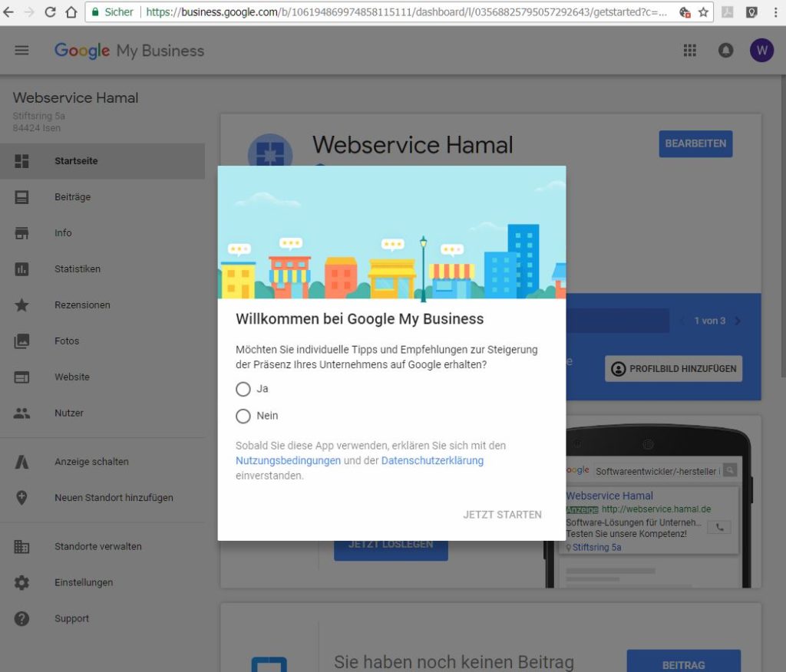The image size is (786, 672).
Task: Open the Einstellungen menu item
Action: pos(102,583)
